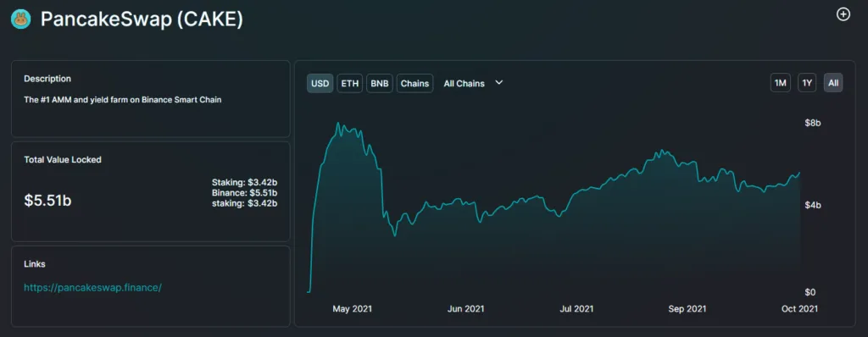Switch chart denomination to USD

[x=320, y=84]
